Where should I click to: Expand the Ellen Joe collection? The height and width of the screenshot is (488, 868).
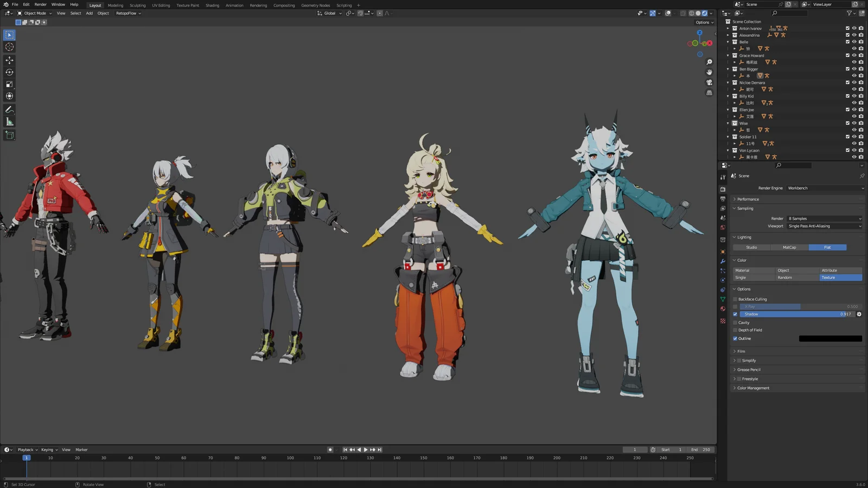point(728,110)
